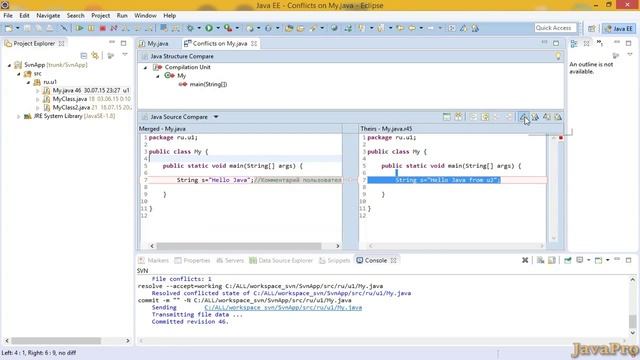Open the Help menu
640x360 pixels.
169,16
